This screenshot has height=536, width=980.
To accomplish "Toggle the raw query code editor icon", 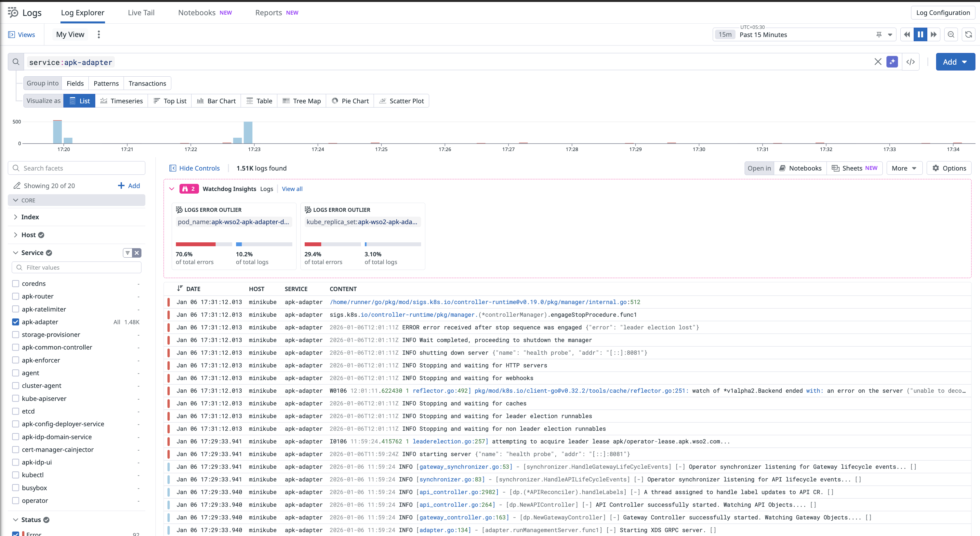I will point(910,62).
